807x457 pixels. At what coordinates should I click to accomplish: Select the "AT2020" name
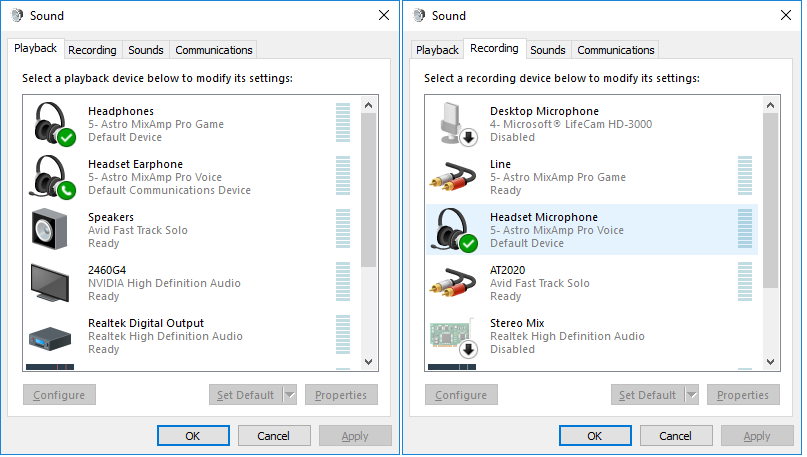[x=507, y=270]
